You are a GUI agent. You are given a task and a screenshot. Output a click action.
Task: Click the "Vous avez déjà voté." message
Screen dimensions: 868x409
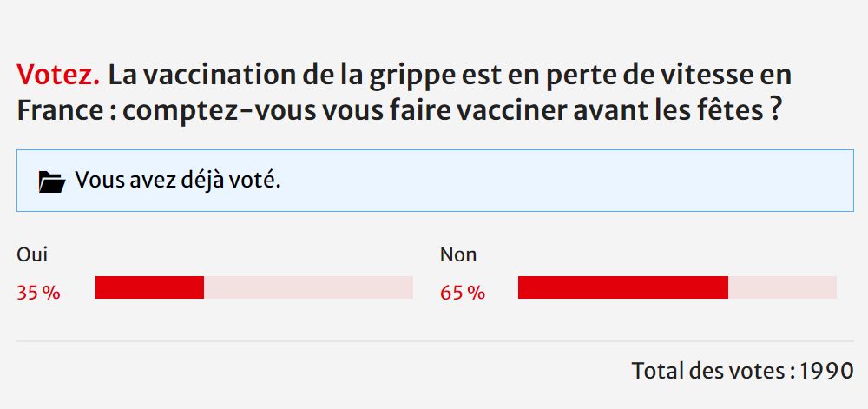point(178,181)
